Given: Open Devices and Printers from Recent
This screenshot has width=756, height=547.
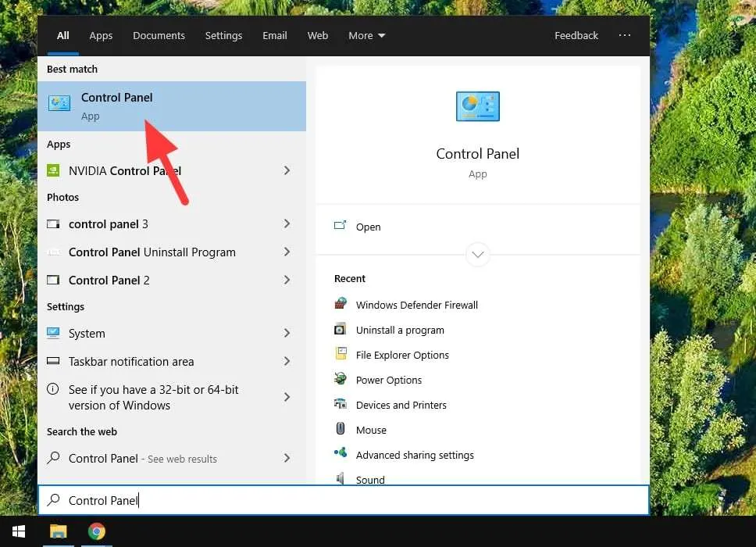Looking at the screenshot, I should point(401,406).
